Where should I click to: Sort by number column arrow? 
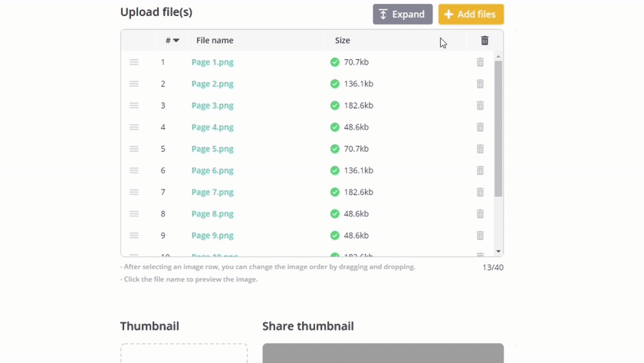(x=176, y=40)
